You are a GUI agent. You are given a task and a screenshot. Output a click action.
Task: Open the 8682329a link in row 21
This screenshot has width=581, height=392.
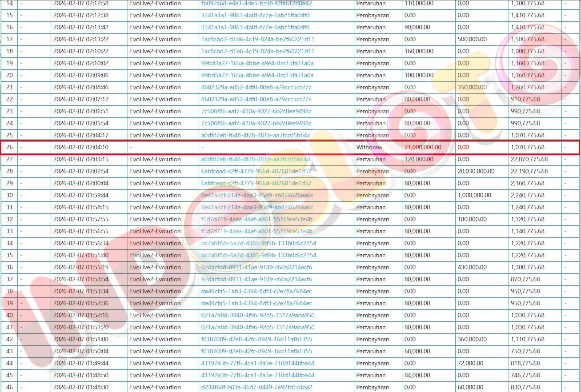tap(256, 87)
